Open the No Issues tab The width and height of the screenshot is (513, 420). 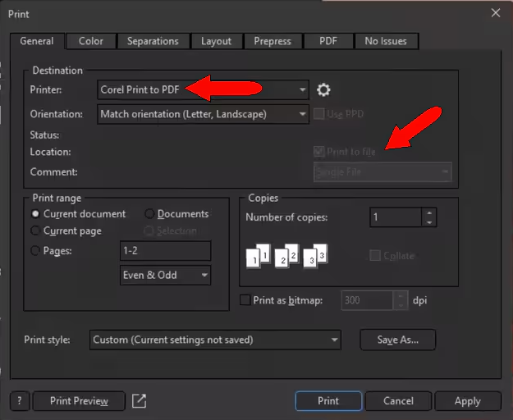coord(386,41)
